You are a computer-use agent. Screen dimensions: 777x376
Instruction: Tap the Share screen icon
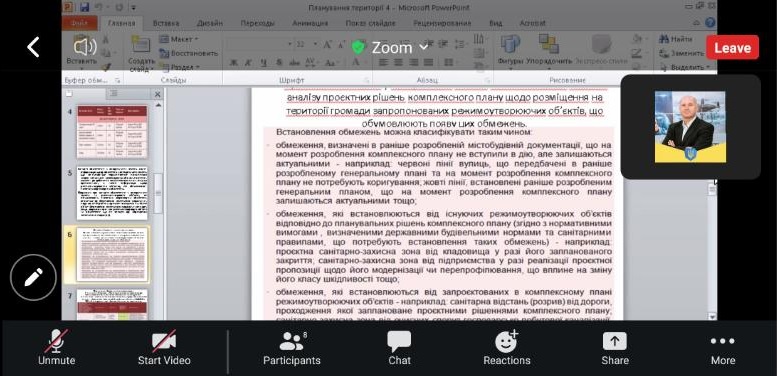(615, 348)
